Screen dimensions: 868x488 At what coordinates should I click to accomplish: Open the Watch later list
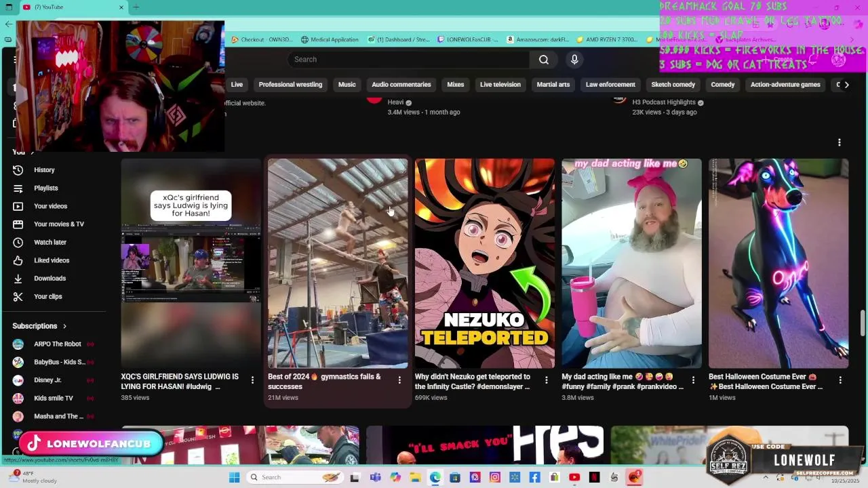pos(50,242)
